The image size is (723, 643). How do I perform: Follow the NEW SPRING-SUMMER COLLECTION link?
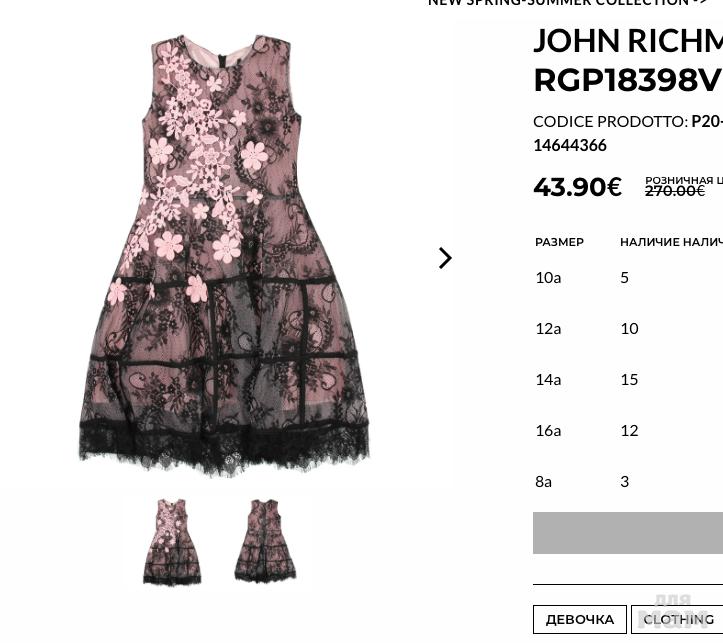click(x=567, y=3)
